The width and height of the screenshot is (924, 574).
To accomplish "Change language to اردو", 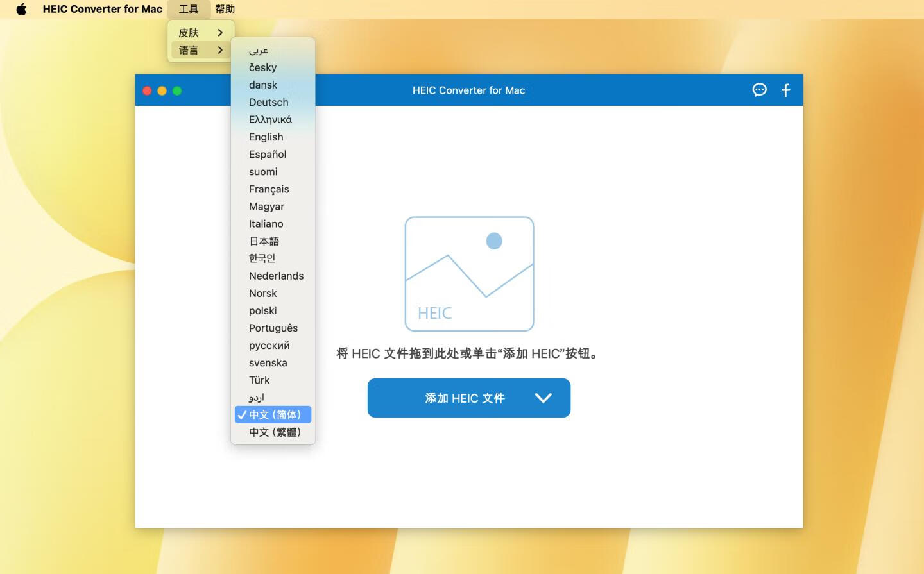I will [x=273, y=397].
